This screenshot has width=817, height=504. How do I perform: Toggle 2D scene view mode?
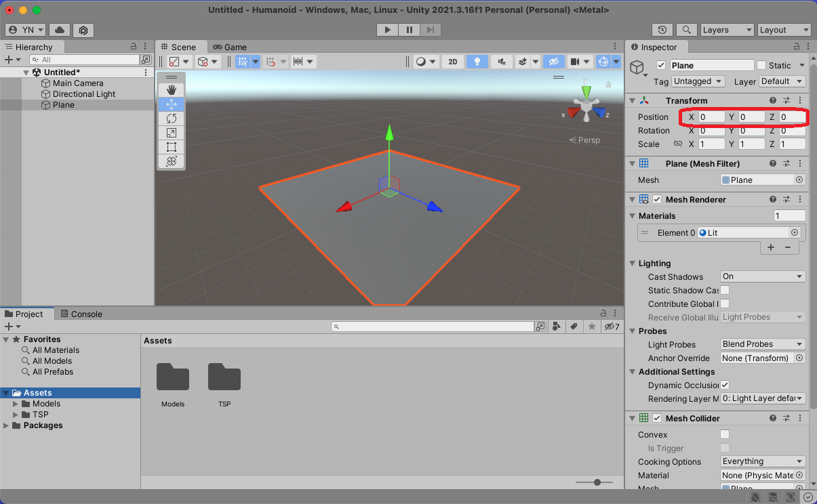[452, 62]
